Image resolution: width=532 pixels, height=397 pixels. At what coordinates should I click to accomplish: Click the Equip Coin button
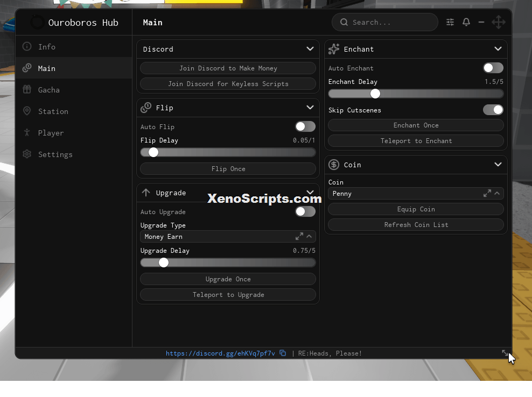click(416, 209)
